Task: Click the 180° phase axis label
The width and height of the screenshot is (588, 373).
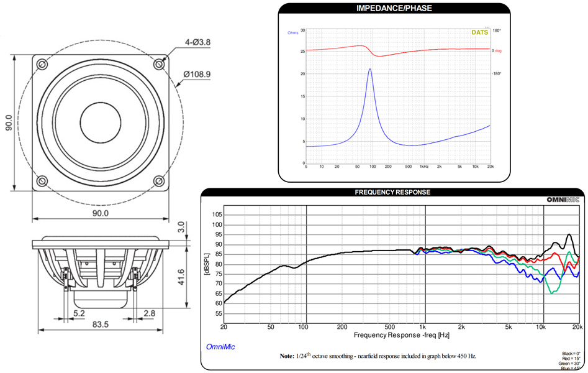Action: (x=497, y=30)
